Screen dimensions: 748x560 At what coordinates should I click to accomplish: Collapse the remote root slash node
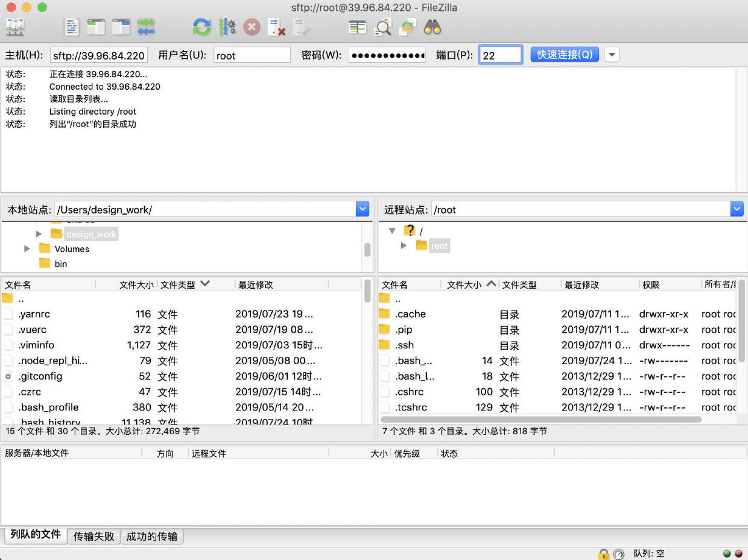pos(392,230)
